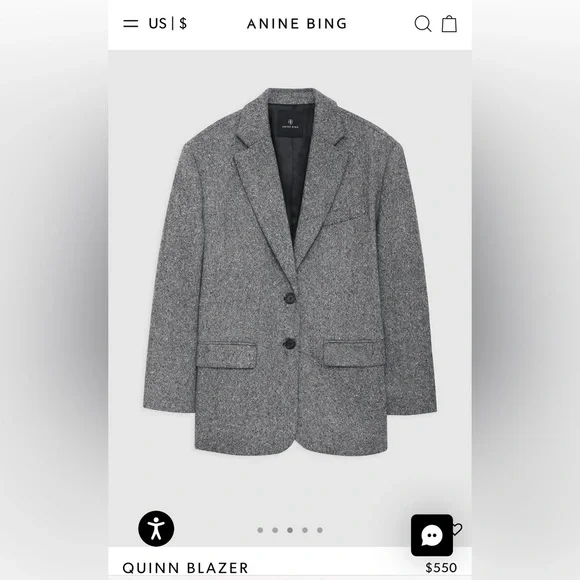Select the fourth carousel dot
Viewport: 580px width, 580px height.
point(305,530)
